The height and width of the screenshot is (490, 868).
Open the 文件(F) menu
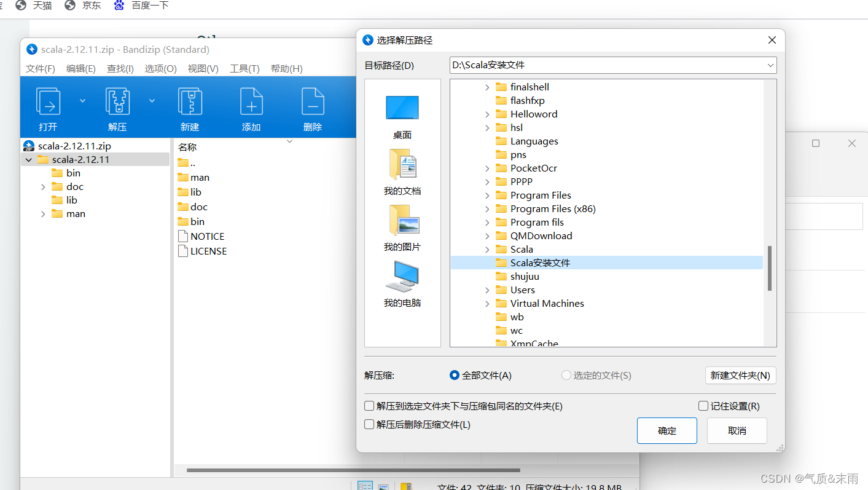[x=41, y=68]
